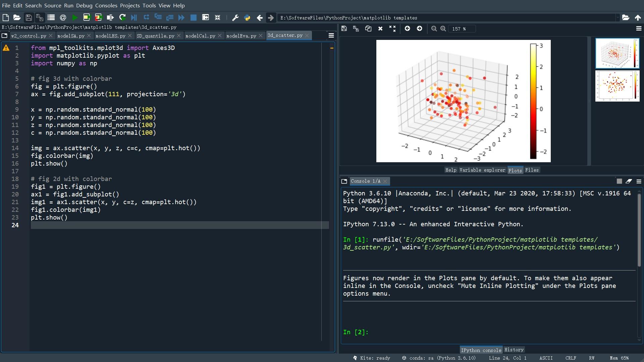Expand the working directory path dropdown
This screenshot has width=644, height=362.
coord(618,18)
